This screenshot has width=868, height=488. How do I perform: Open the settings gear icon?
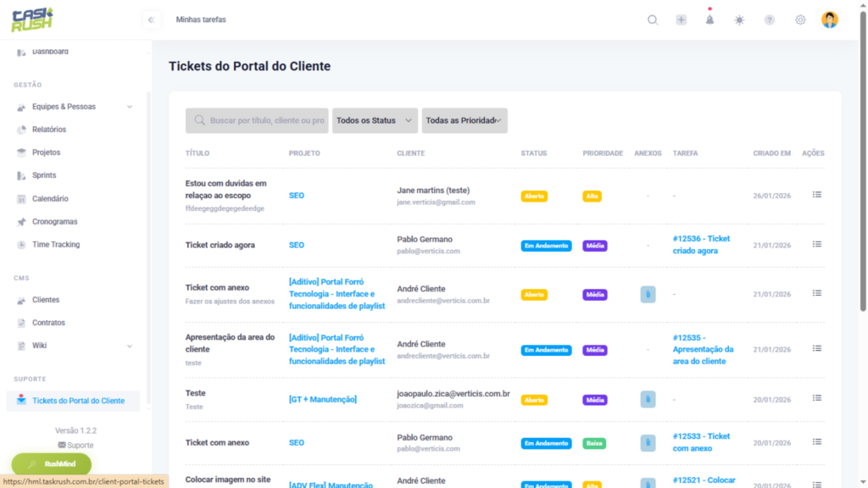800,20
